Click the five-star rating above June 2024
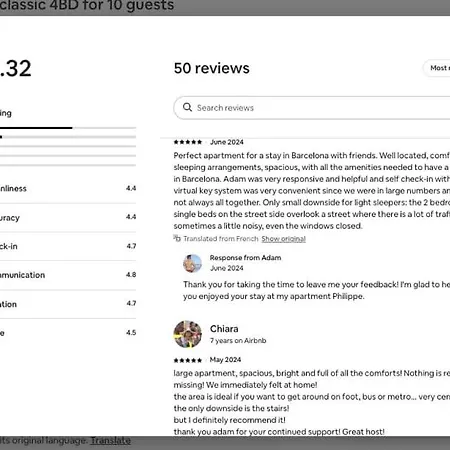 pos(188,142)
